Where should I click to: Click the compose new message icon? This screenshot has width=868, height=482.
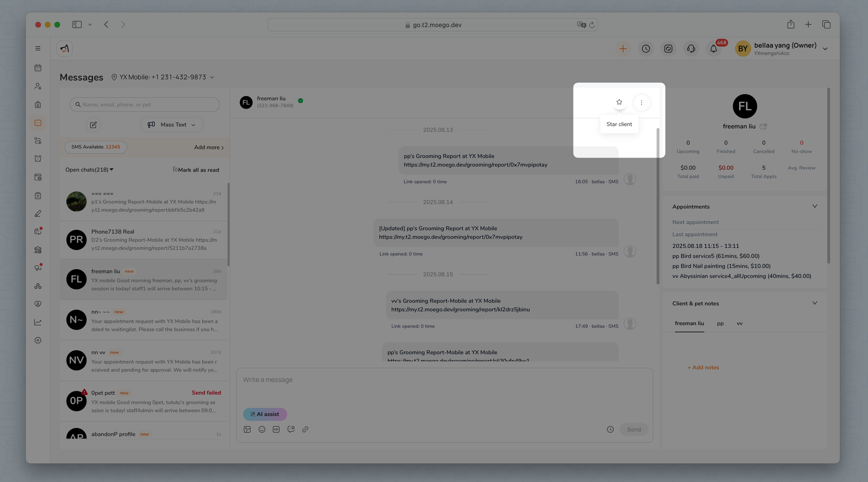tap(93, 125)
